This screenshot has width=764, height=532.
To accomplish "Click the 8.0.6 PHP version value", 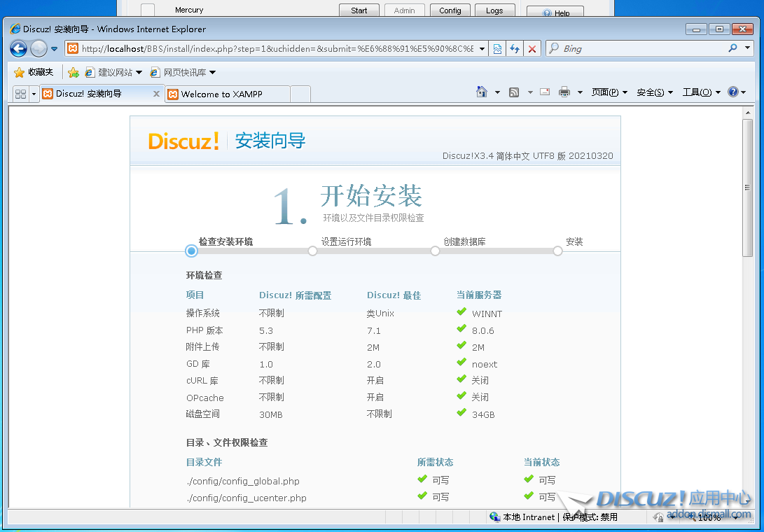I will point(483,331).
